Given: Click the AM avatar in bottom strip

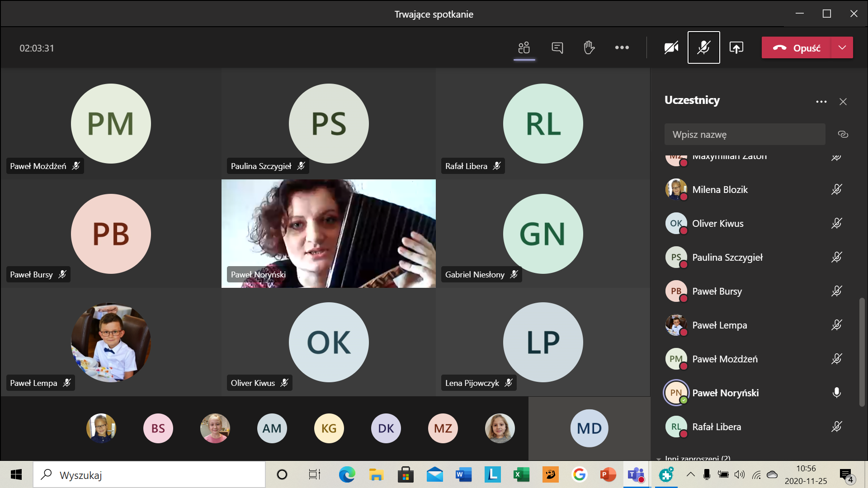Looking at the screenshot, I should pyautogui.click(x=272, y=428).
